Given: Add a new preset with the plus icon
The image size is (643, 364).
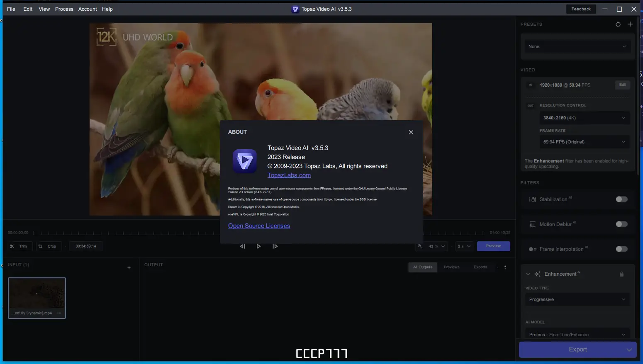Looking at the screenshot, I should pyautogui.click(x=630, y=24).
